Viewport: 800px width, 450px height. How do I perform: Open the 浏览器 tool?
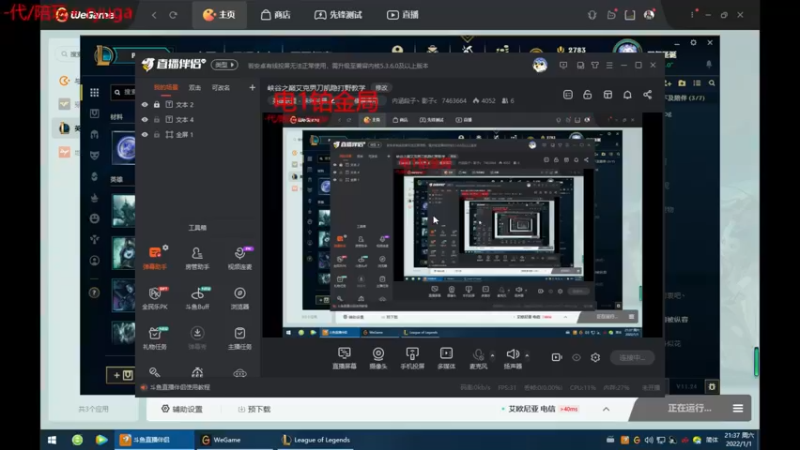(x=239, y=298)
